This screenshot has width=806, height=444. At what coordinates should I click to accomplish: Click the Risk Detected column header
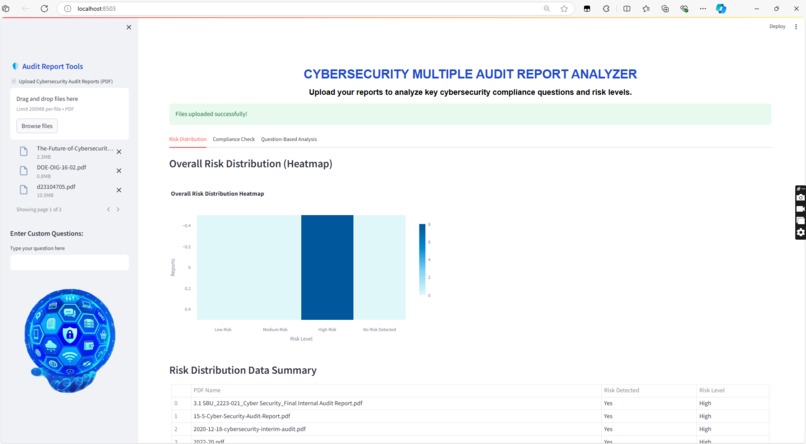pyautogui.click(x=649, y=390)
